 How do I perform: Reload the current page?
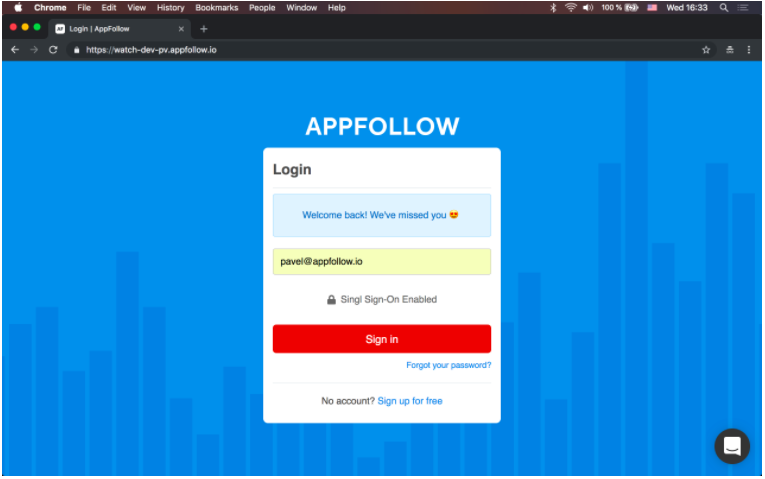[x=53, y=50]
